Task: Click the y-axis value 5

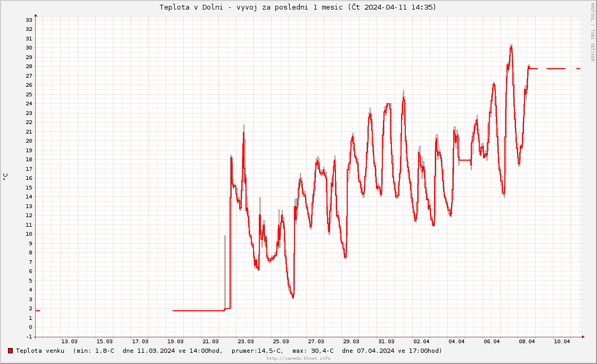Action: [30, 280]
